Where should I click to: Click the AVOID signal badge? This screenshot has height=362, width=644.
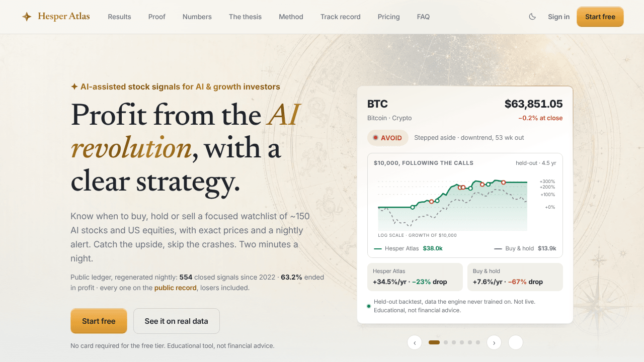387,138
